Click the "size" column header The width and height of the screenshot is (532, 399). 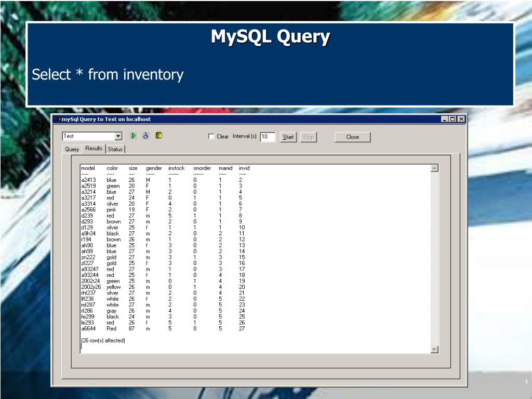point(133,168)
